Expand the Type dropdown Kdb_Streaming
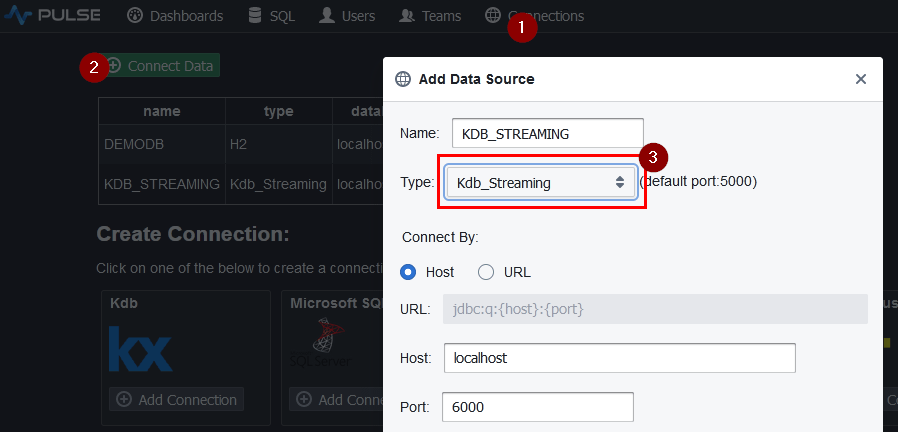The width and height of the screenshot is (898, 432). pyautogui.click(x=540, y=183)
